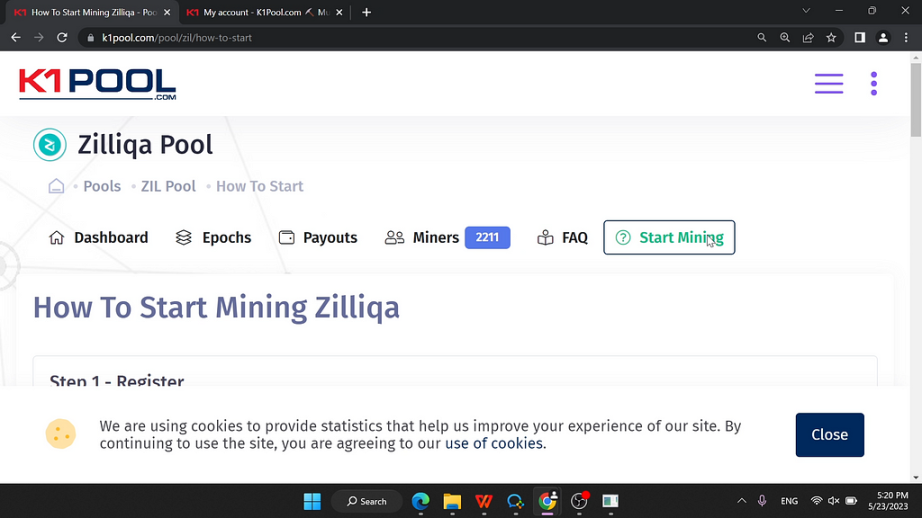
Task: Click the How To Start breadcrumb
Action: [259, 186]
